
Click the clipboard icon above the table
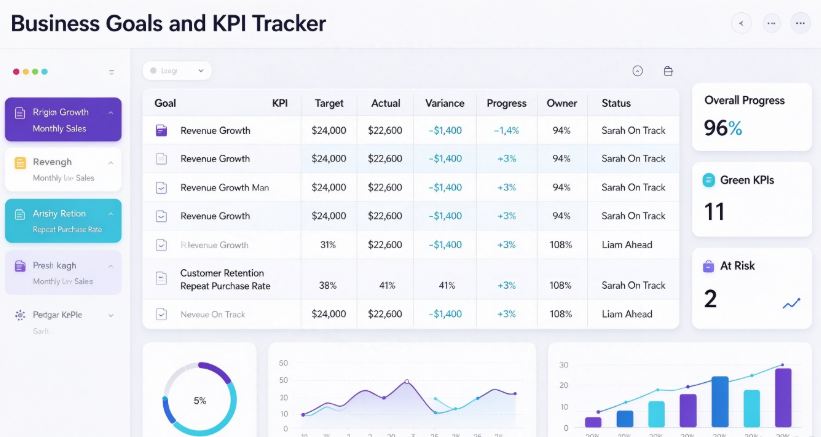pos(668,71)
